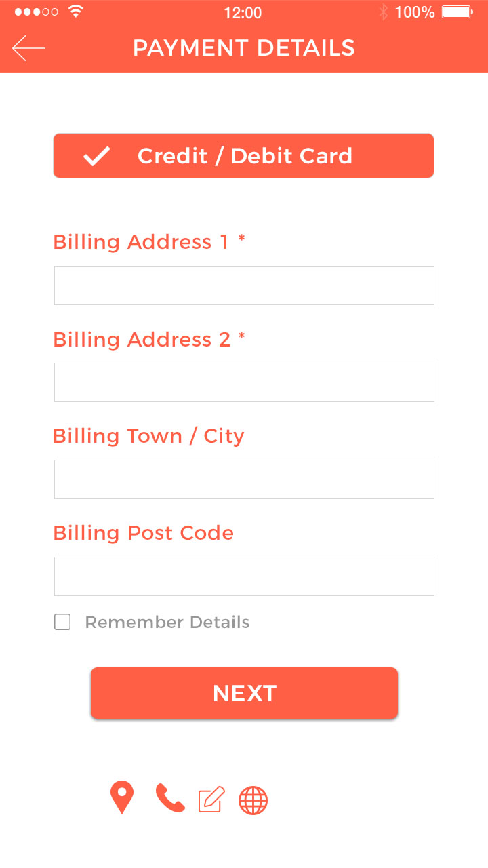
Task: Tap the 12:00 clock in status bar
Action: [x=243, y=12]
